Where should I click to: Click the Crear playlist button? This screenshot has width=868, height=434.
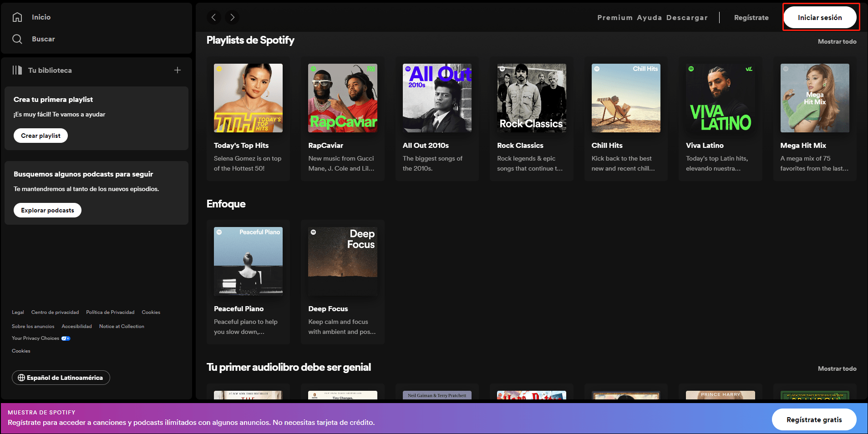point(41,136)
